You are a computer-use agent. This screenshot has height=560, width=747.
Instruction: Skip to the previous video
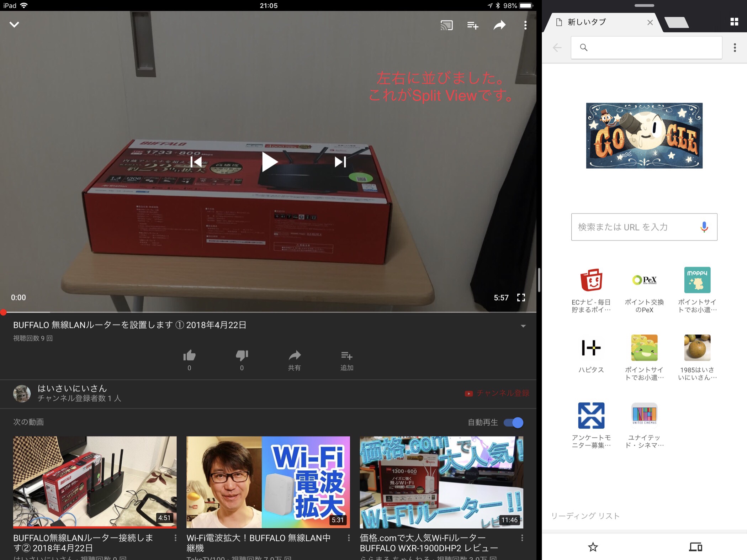196,162
